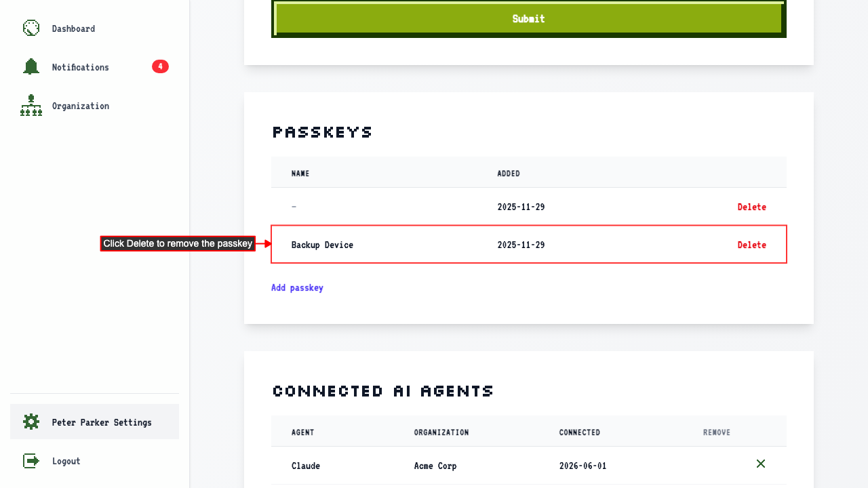This screenshot has width=868, height=488.
Task: Click the green Submit button
Action: [x=529, y=18]
